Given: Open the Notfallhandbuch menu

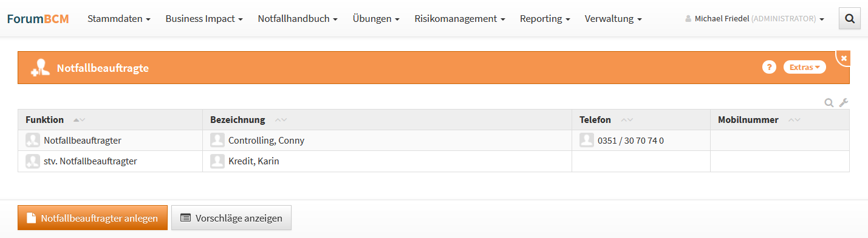Looking at the screenshot, I should 298,19.
